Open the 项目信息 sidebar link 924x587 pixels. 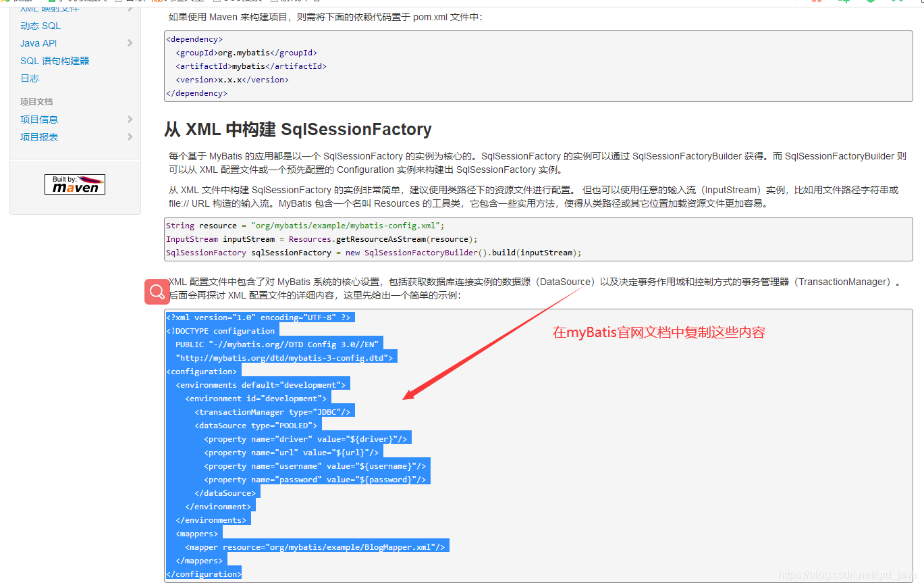pyautogui.click(x=39, y=120)
